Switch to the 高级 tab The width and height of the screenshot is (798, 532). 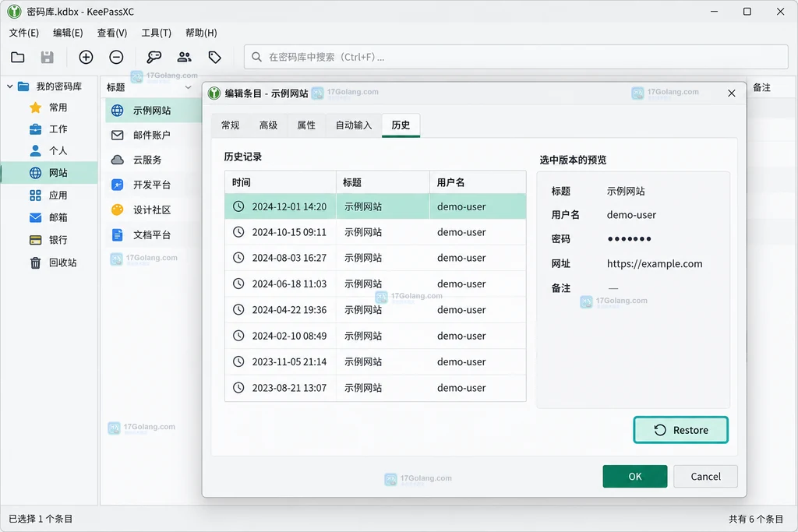(268, 125)
